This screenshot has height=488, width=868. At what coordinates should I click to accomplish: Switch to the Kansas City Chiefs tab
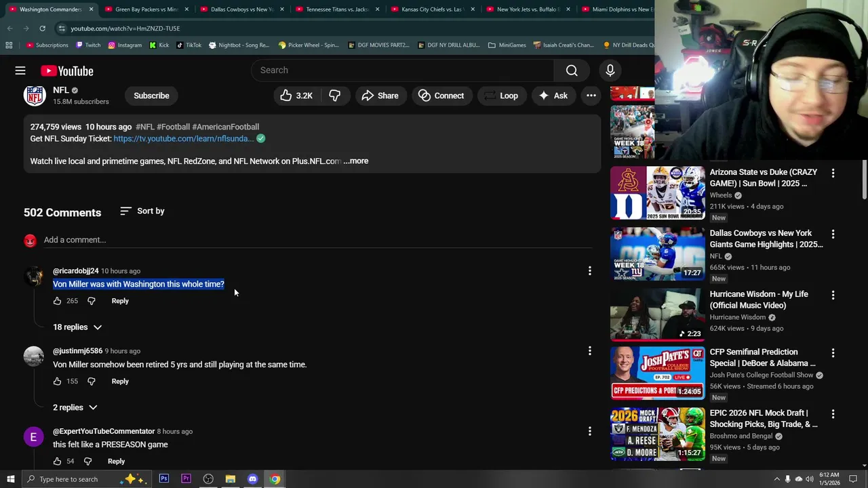click(432, 9)
